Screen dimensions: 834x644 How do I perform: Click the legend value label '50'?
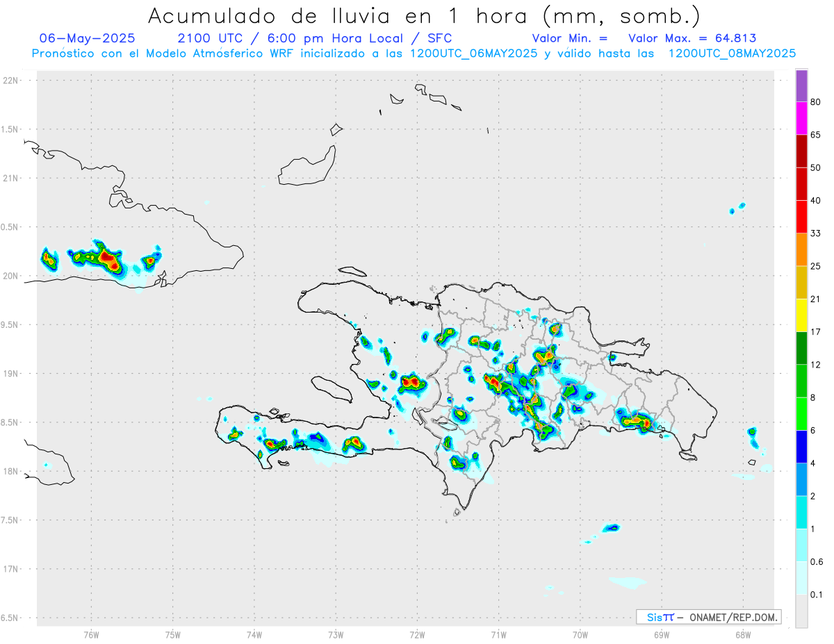816,167
